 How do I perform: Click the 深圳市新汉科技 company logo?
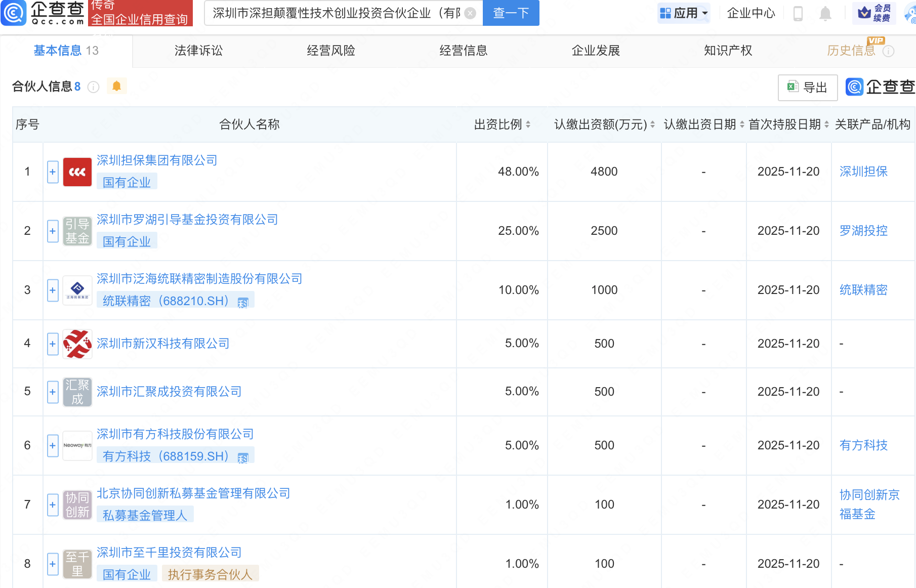point(77,344)
